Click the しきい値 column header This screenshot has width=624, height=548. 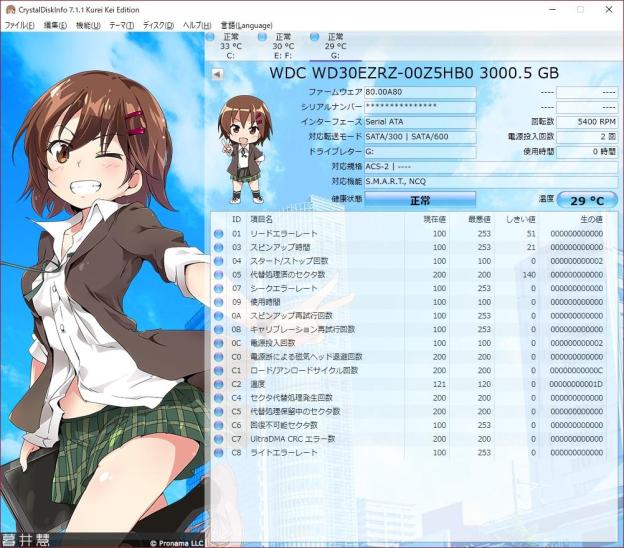click(x=521, y=220)
